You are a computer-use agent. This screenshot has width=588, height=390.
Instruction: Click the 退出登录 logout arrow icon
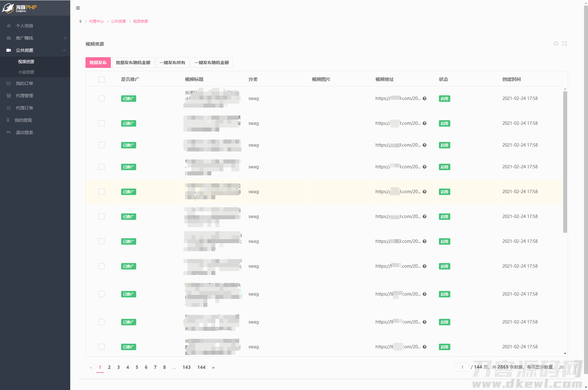tap(9, 132)
